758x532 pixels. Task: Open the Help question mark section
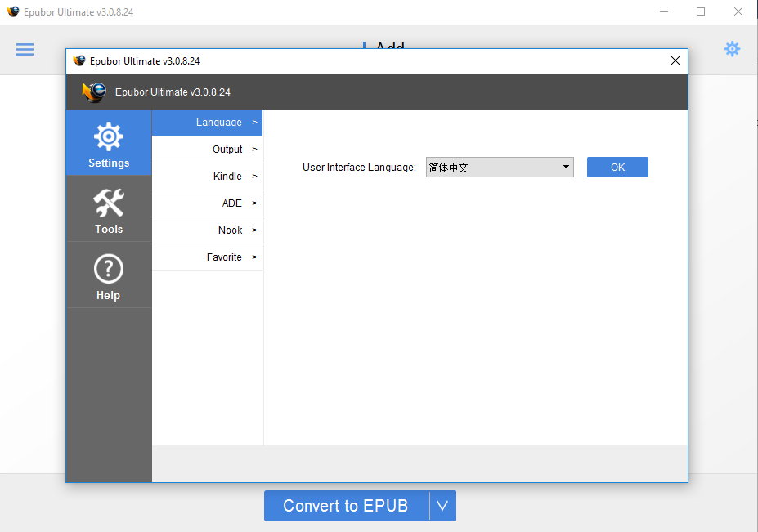tap(109, 275)
